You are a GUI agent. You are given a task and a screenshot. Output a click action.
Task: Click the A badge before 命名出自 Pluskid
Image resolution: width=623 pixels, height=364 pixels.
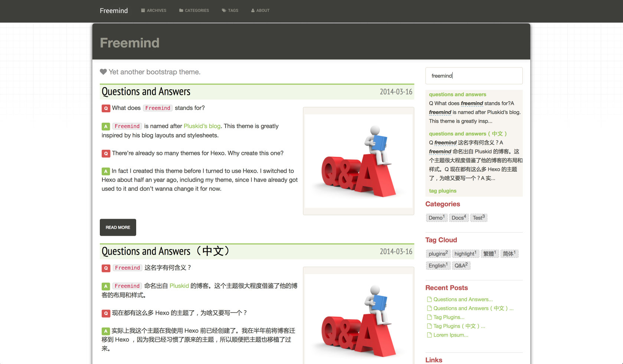pyautogui.click(x=106, y=286)
